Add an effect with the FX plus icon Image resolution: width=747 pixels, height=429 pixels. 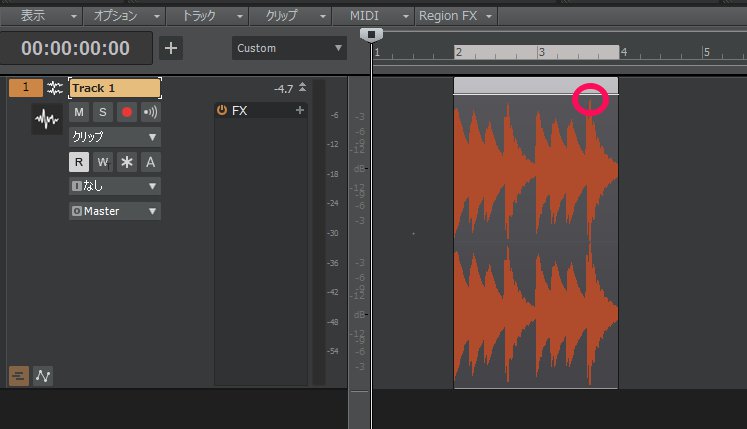pyautogui.click(x=299, y=111)
